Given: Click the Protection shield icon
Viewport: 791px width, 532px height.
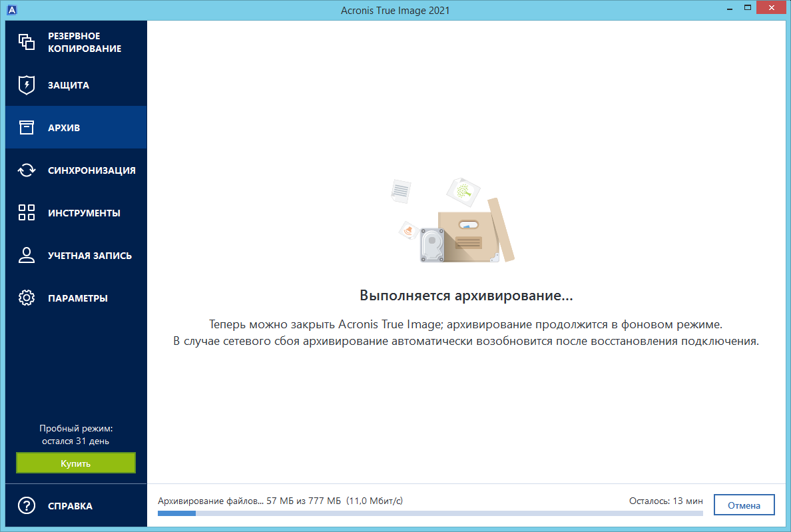Looking at the screenshot, I should click(26, 85).
